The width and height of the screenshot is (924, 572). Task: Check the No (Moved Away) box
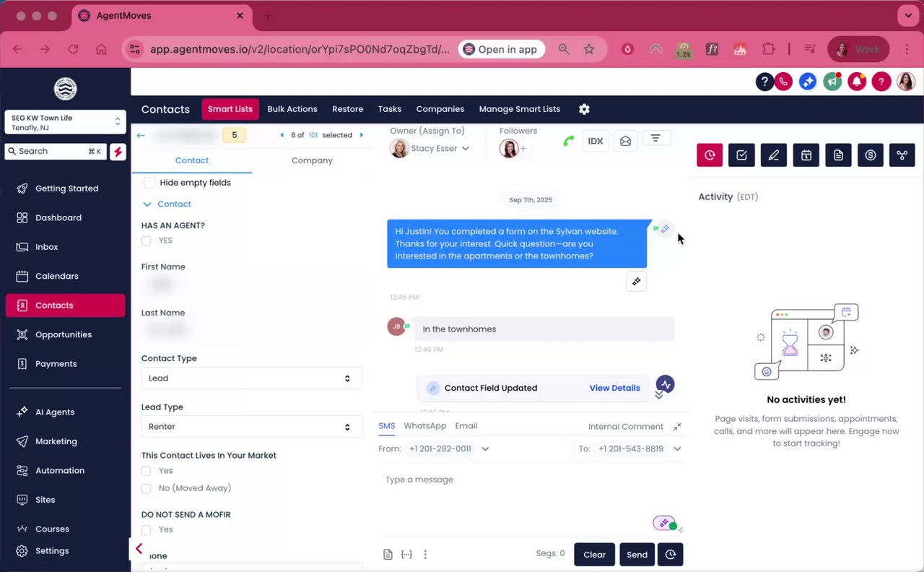coord(147,488)
